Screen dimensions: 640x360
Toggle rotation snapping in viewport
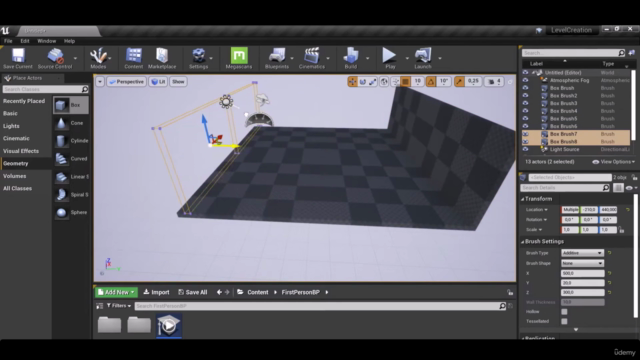[x=431, y=82]
